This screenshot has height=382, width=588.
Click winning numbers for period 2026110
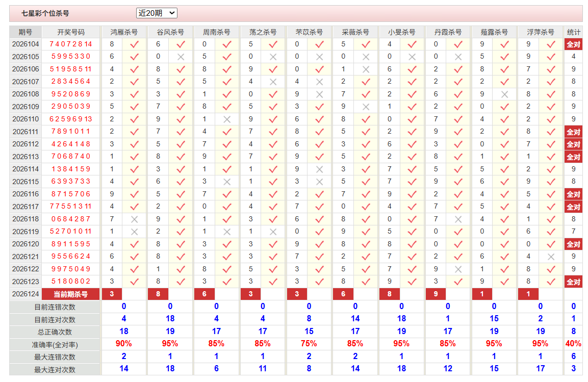coord(71,119)
